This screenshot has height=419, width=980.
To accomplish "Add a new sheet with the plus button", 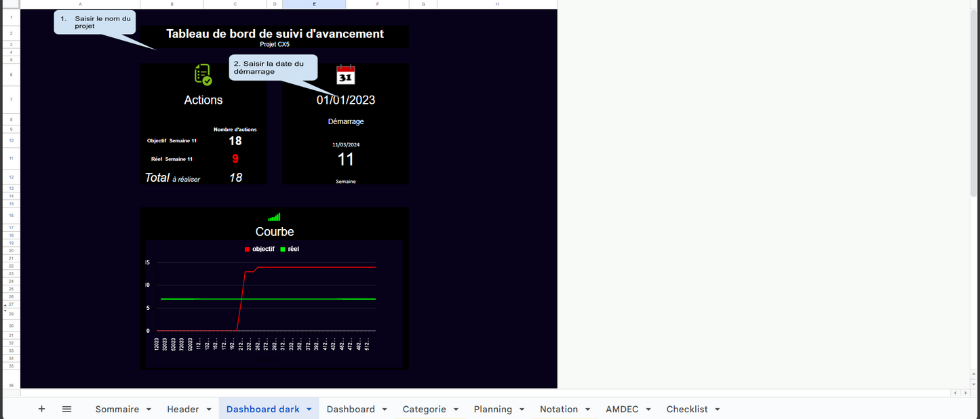I will [41, 409].
